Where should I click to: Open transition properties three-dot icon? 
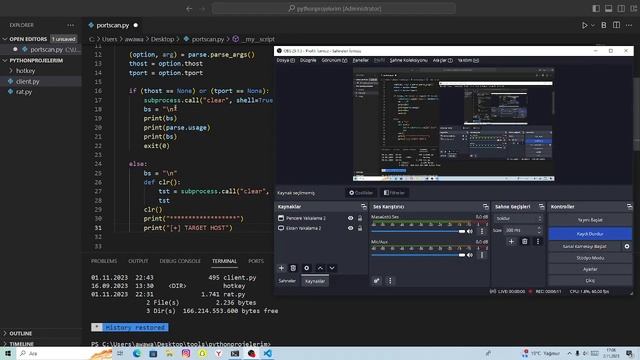[x=538, y=242]
